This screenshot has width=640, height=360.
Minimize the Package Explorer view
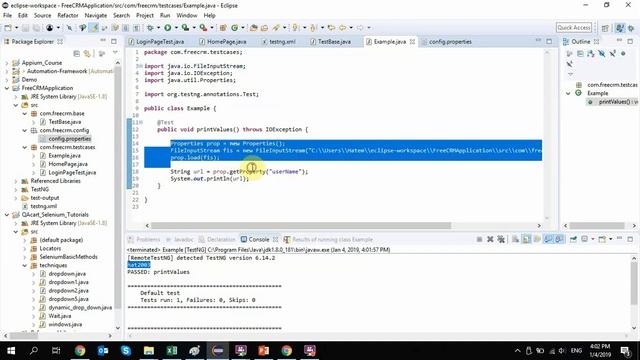pos(103,41)
